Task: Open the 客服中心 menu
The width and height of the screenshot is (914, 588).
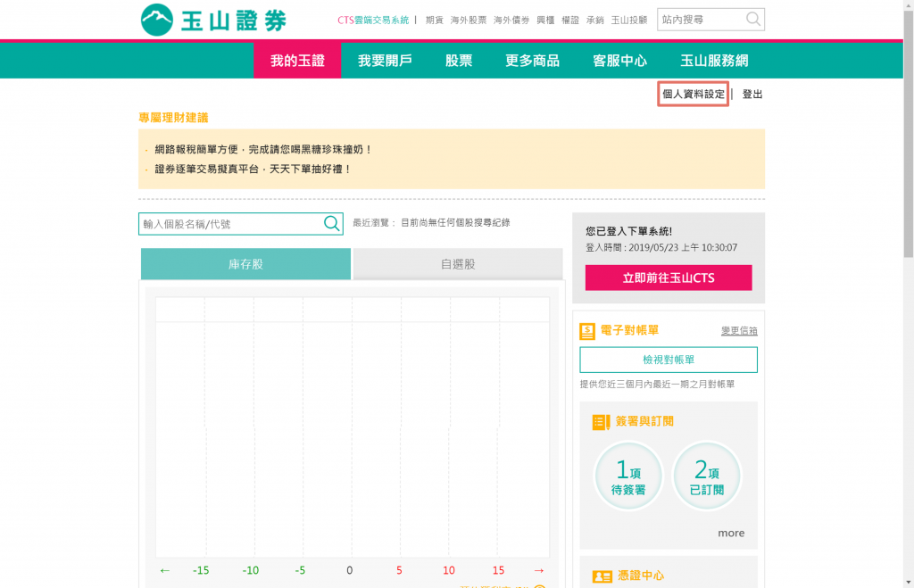Action: coord(619,61)
